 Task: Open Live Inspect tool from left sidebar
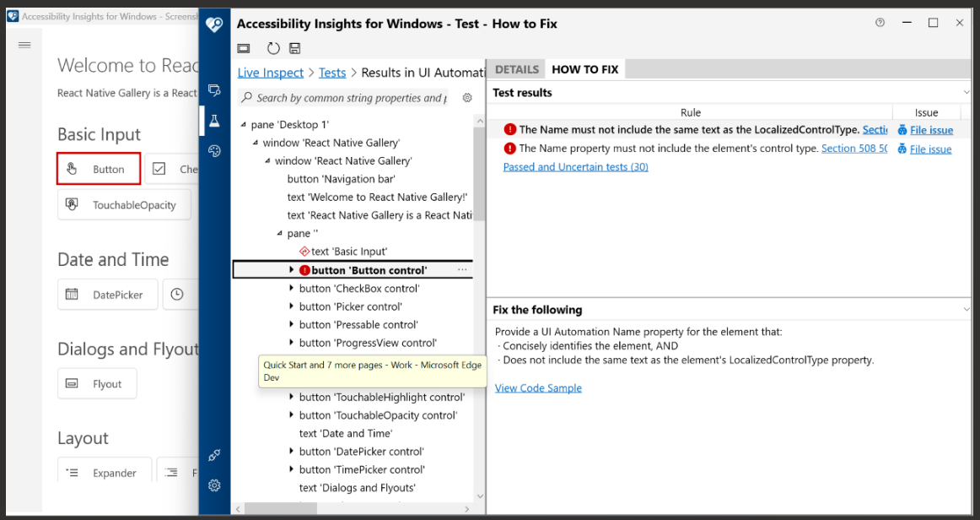pos(214,89)
